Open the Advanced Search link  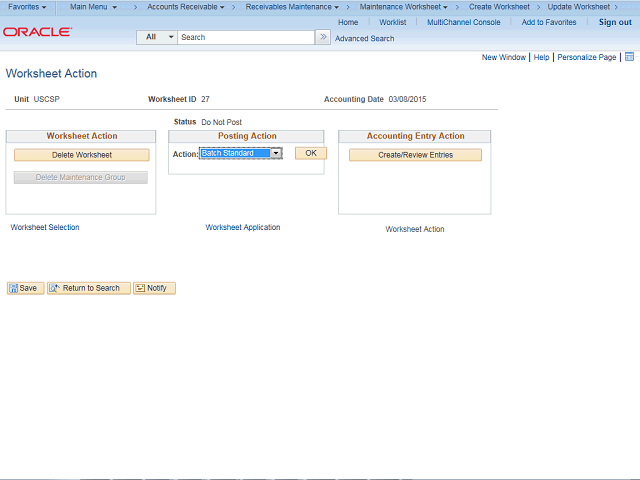coord(364,38)
